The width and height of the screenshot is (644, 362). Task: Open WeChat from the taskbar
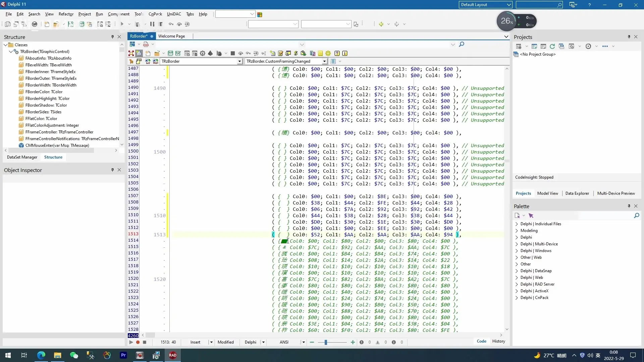click(x=74, y=355)
